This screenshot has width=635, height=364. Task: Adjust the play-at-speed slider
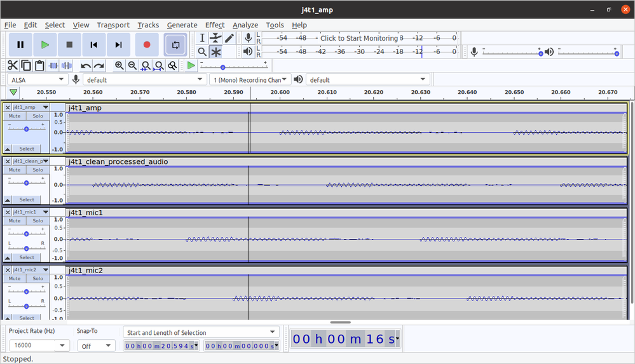[233, 65]
